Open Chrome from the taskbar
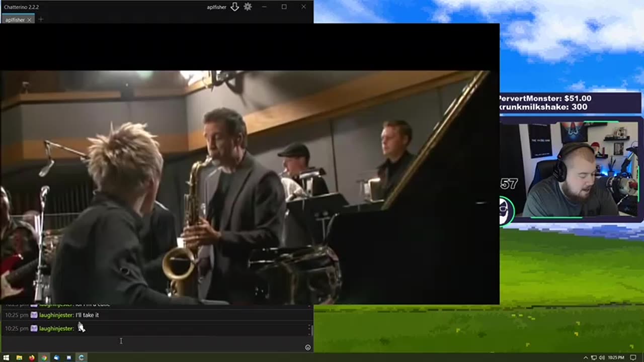The image size is (644, 362). pos(44,357)
